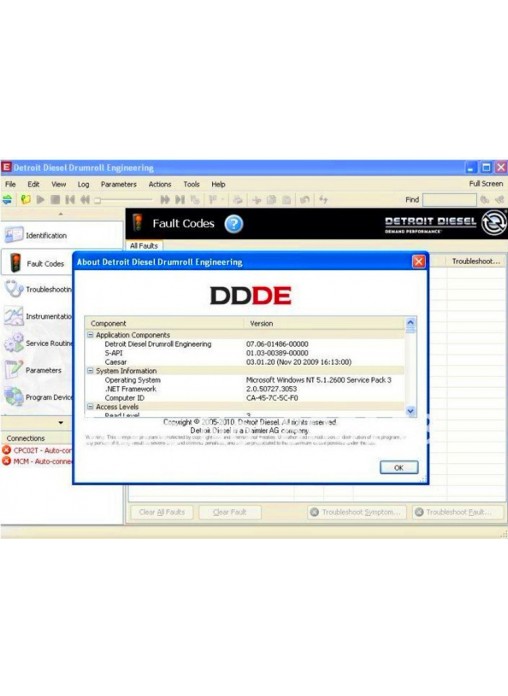Open Troubleshooting stethoscope sidebar item
Viewport: 508px width, 696px height.
pyautogui.click(x=38, y=289)
